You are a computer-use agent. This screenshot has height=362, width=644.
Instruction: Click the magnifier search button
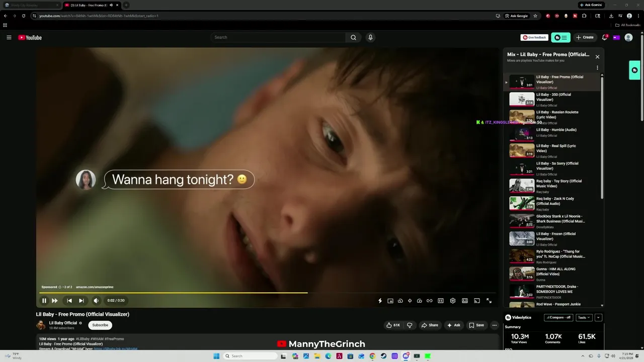coord(353,37)
